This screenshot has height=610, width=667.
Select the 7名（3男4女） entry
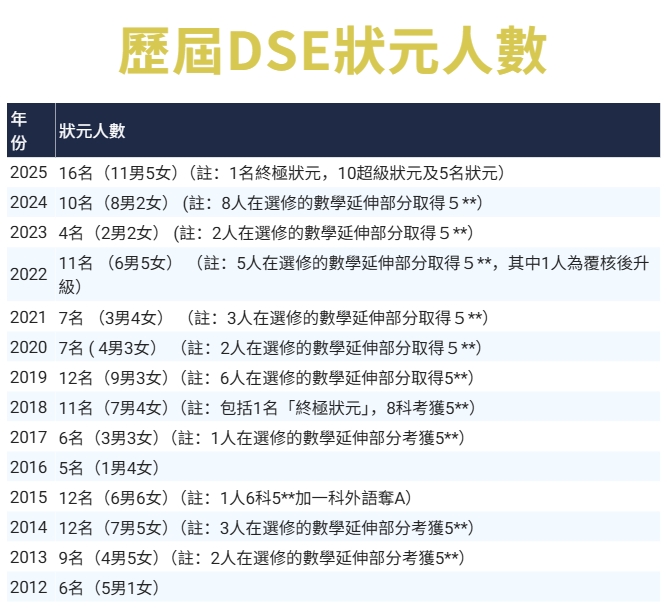tap(358, 317)
